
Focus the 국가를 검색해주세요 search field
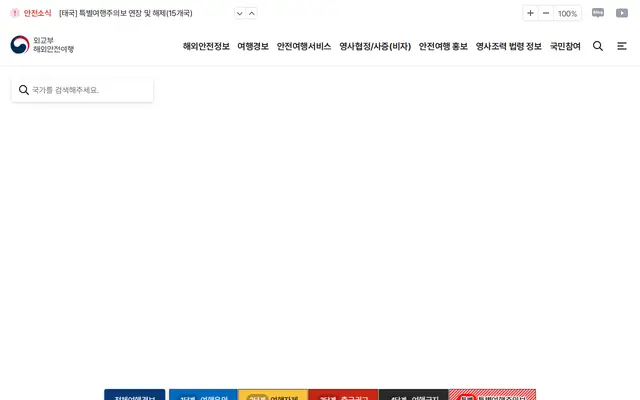pyautogui.click(x=82, y=90)
